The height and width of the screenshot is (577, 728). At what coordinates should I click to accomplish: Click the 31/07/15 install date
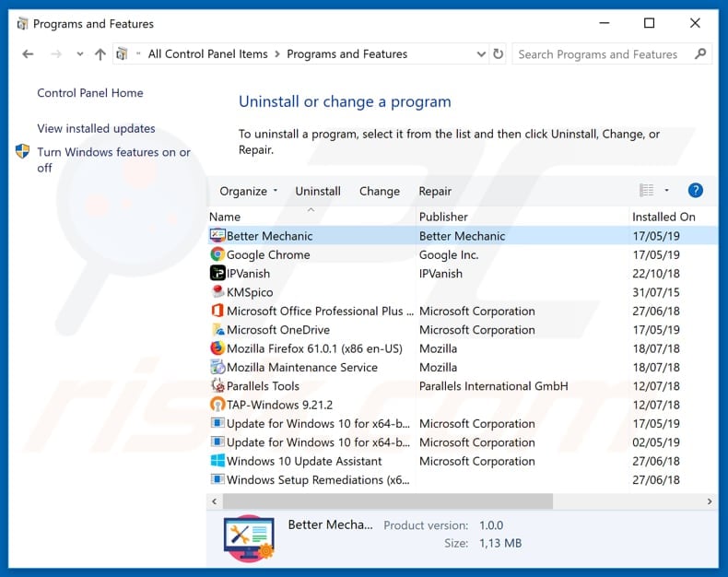655,292
